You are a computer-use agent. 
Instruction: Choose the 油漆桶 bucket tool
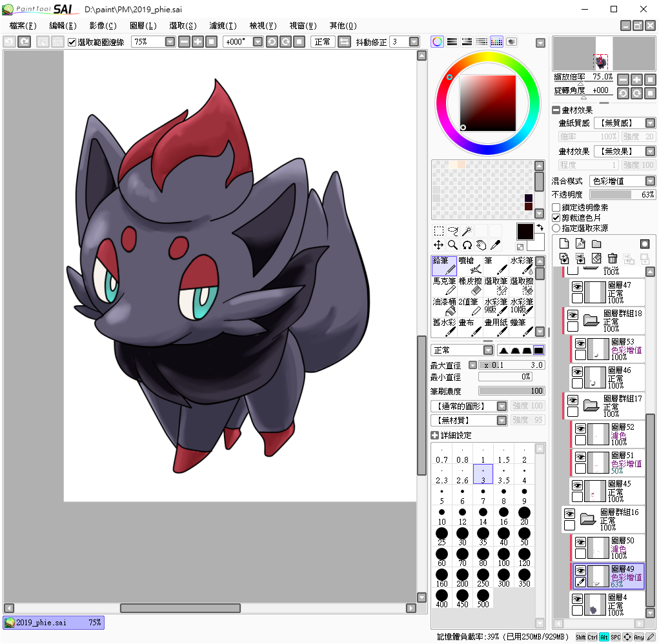pyautogui.click(x=444, y=307)
